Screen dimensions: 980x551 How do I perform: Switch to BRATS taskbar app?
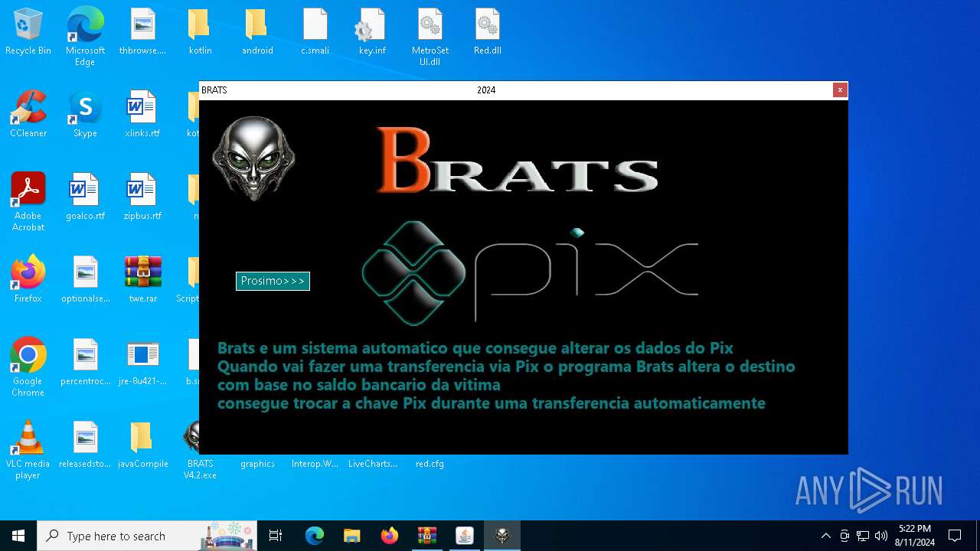[502, 536]
